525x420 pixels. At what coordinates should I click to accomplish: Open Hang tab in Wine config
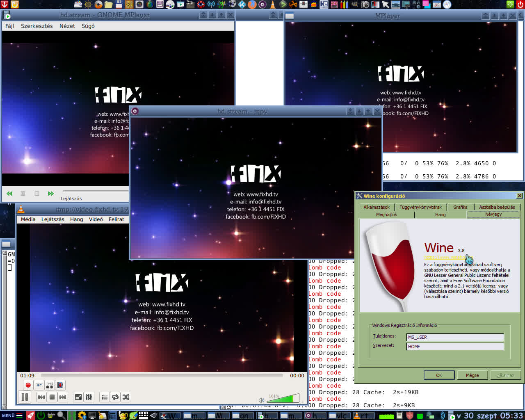tap(440, 215)
